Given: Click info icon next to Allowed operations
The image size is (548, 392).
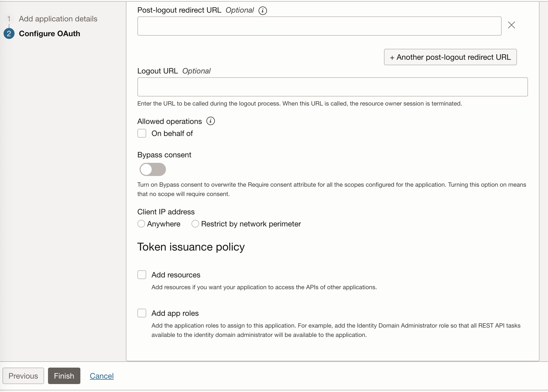Looking at the screenshot, I should 210,121.
